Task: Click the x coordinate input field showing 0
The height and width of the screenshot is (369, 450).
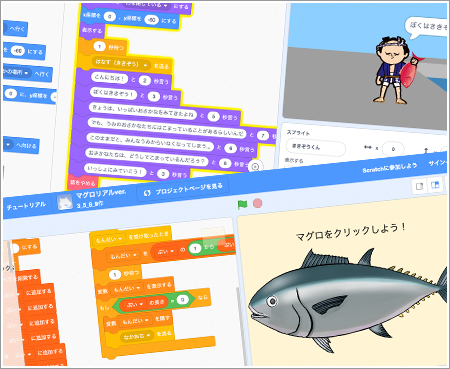Action: (x=393, y=149)
